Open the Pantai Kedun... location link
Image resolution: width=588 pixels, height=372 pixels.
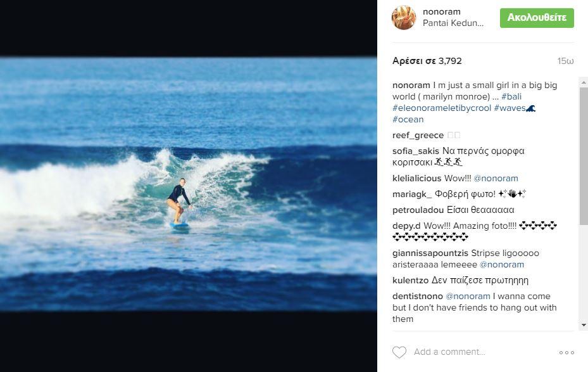(x=453, y=23)
